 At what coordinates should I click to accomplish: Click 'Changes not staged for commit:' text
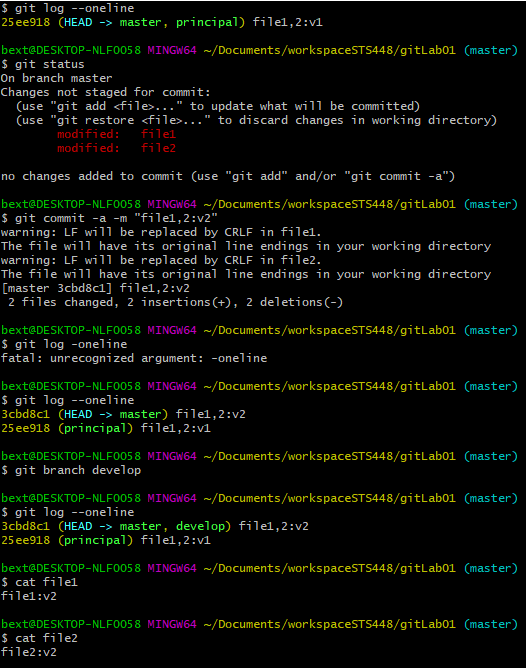(105, 92)
